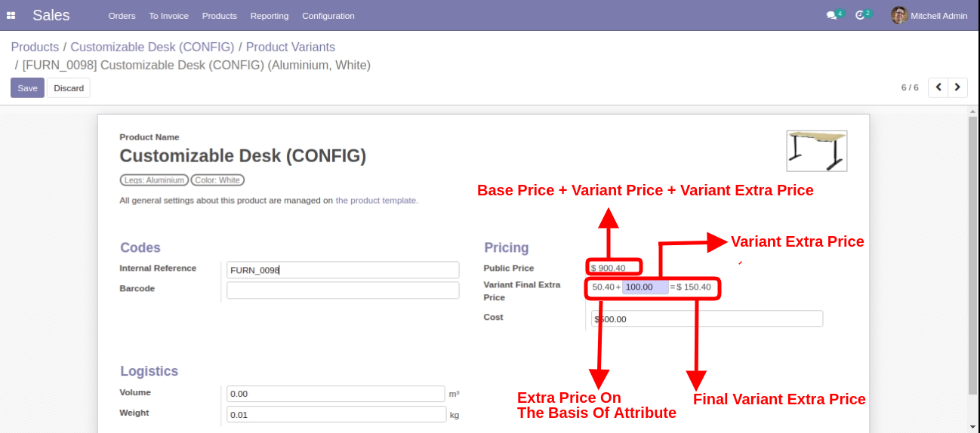
Task: Open the activities clock icon
Action: (860, 16)
